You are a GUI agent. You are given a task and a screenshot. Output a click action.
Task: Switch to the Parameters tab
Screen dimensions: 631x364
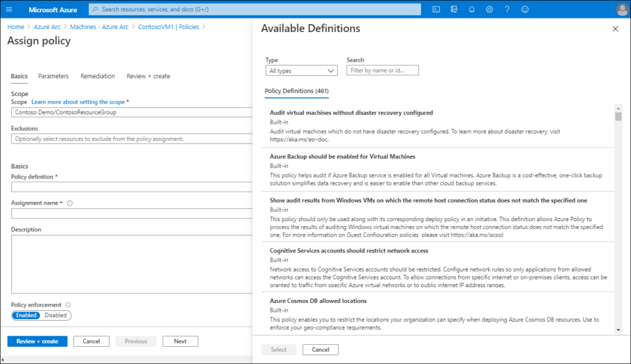pyautogui.click(x=54, y=76)
